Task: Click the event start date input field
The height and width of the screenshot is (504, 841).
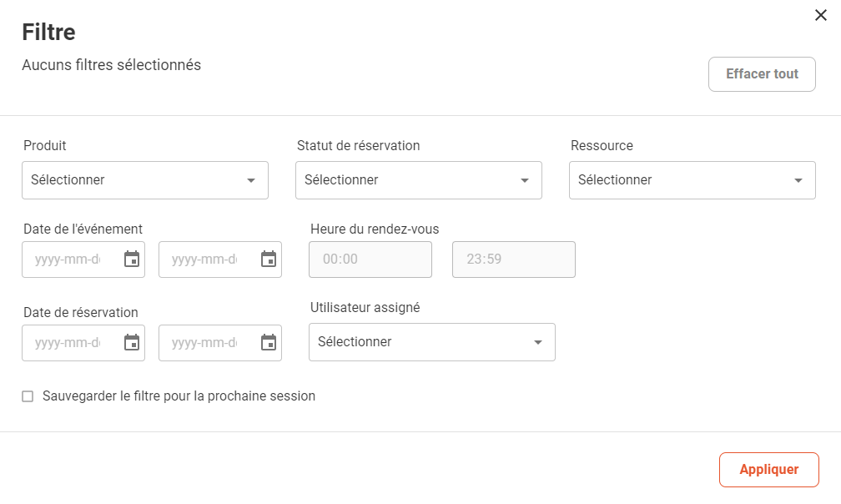Action: coord(83,260)
